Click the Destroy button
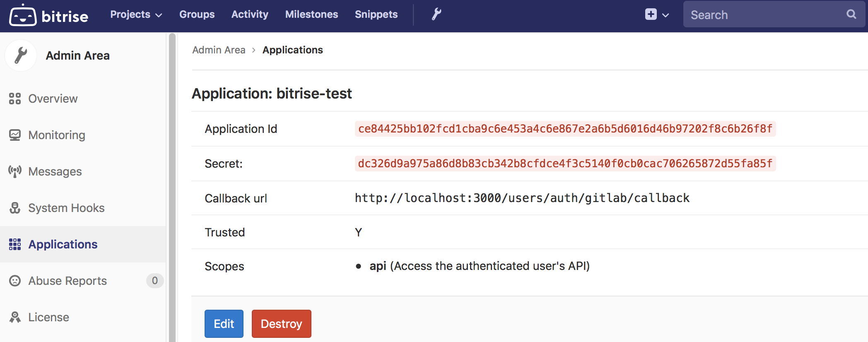Image resolution: width=868 pixels, height=342 pixels. click(x=282, y=324)
